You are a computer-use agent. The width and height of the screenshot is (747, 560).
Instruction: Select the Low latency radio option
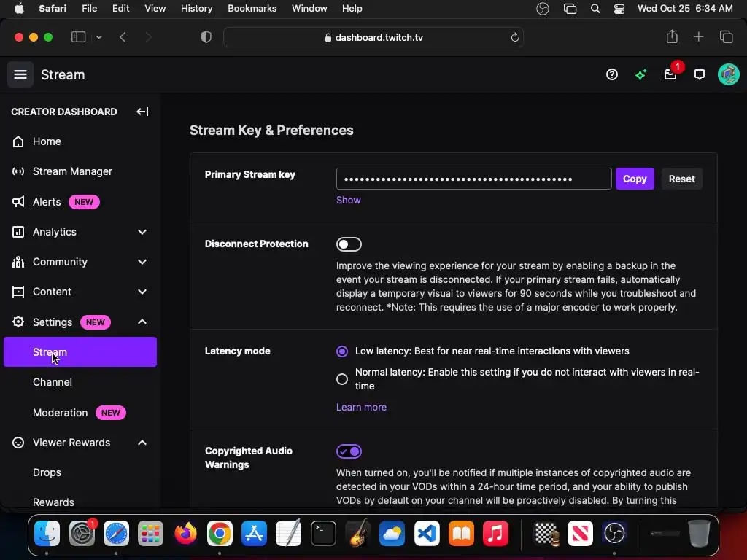342,351
